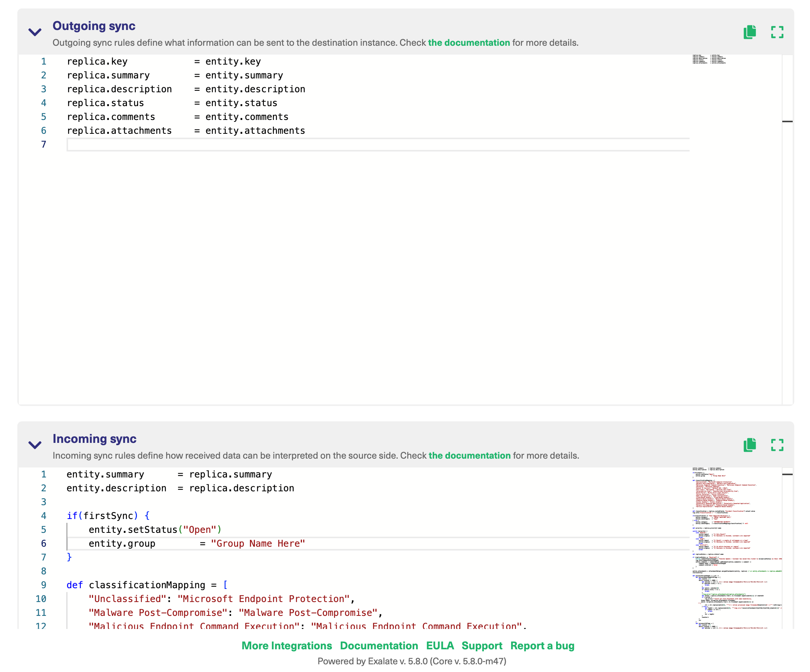
Task: Click the "Unclassified" mapping line
Action: [x=222, y=599]
